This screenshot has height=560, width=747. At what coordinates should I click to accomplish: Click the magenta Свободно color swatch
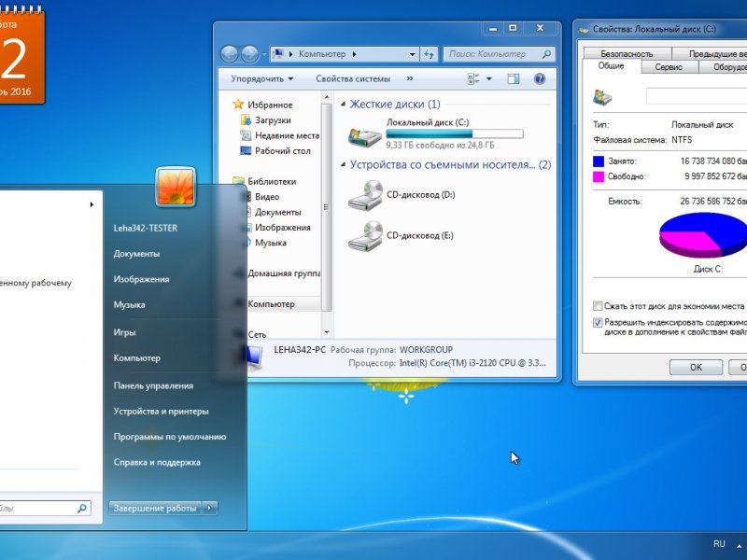(599, 176)
